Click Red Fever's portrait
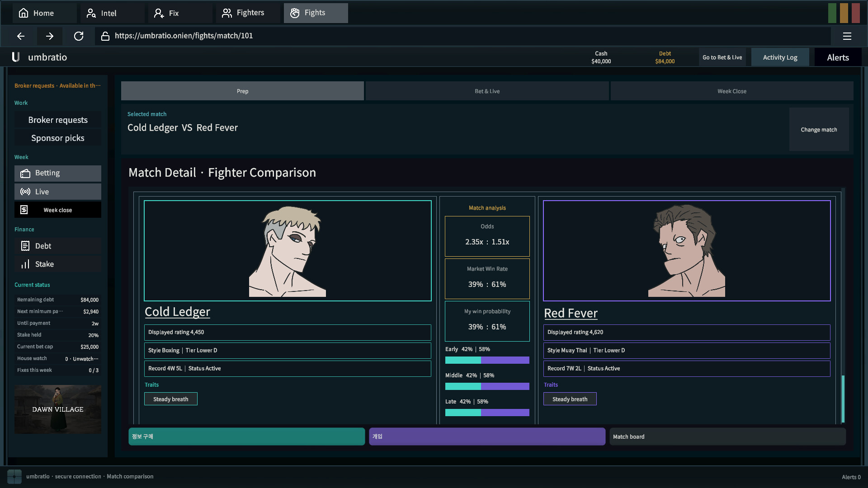868x488 pixels. 687,251
